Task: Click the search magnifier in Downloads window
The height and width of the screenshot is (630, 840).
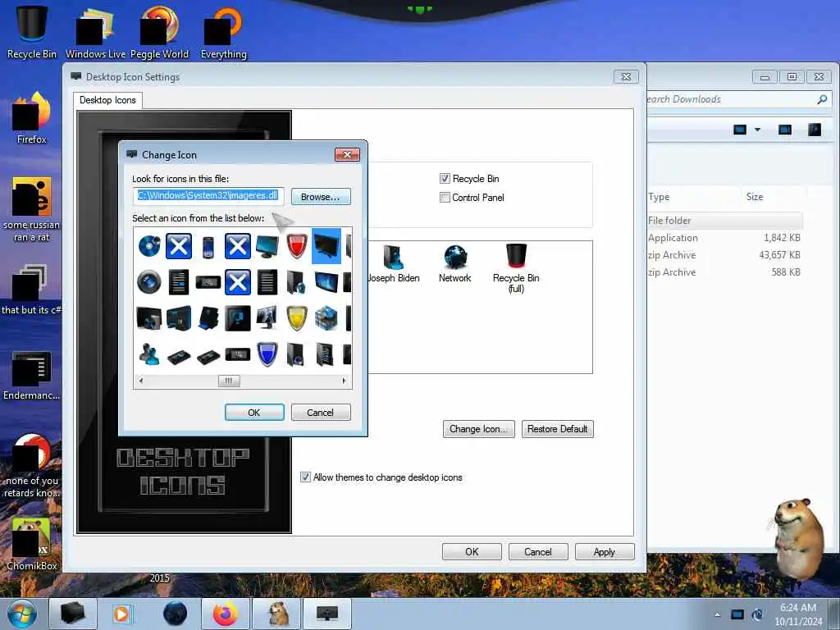Action: (x=822, y=99)
